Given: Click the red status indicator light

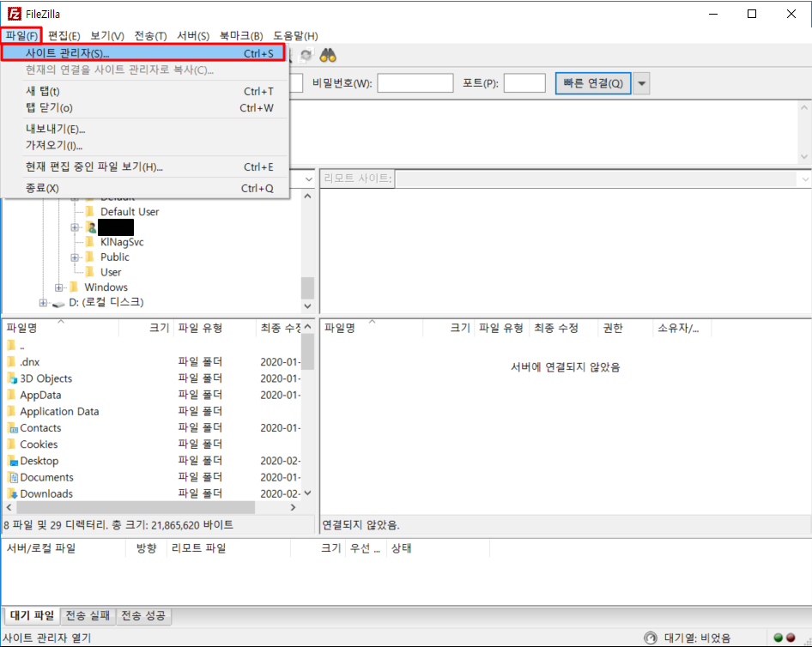Looking at the screenshot, I should pyautogui.click(x=791, y=638).
